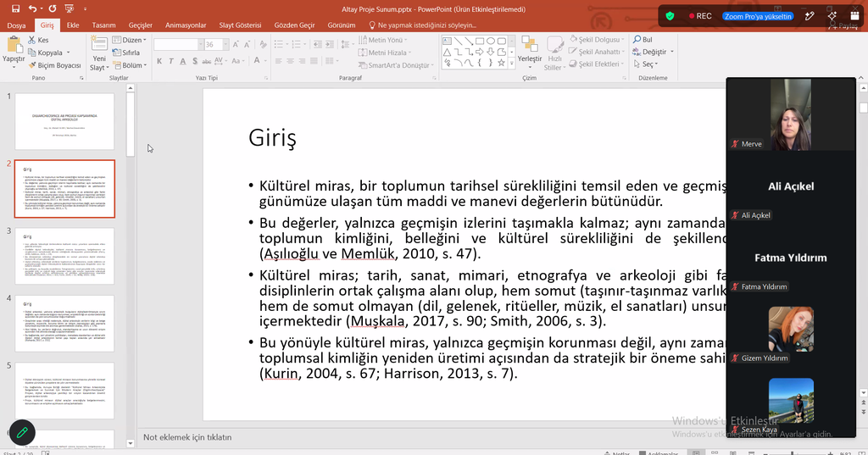Open the Kopyala dropdown arrow

[68, 53]
